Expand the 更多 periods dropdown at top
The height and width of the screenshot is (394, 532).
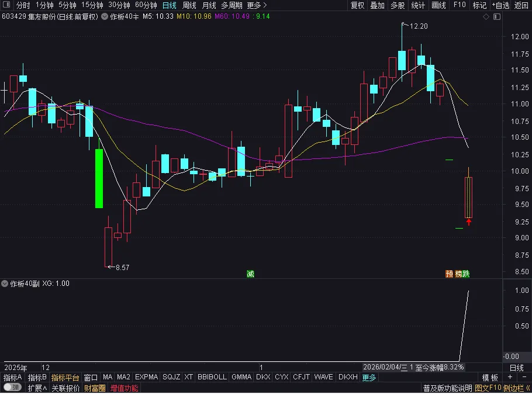point(257,5)
